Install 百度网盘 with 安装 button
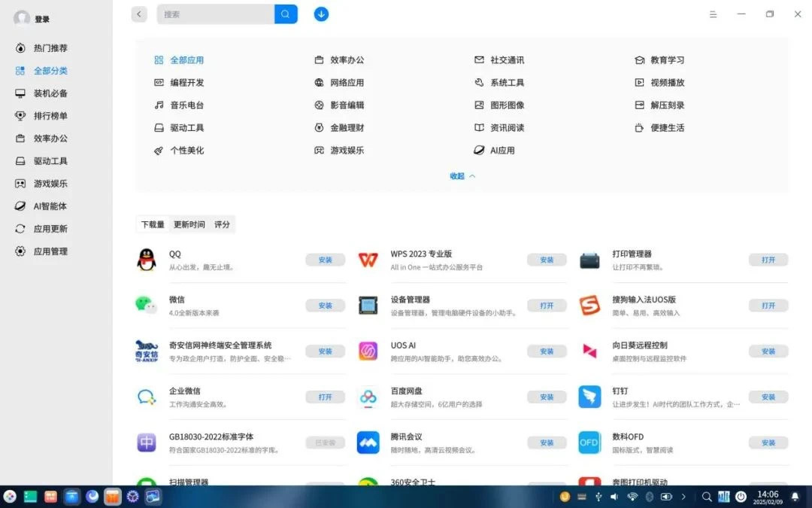Viewport: 812px width, 508px height. [x=547, y=397]
